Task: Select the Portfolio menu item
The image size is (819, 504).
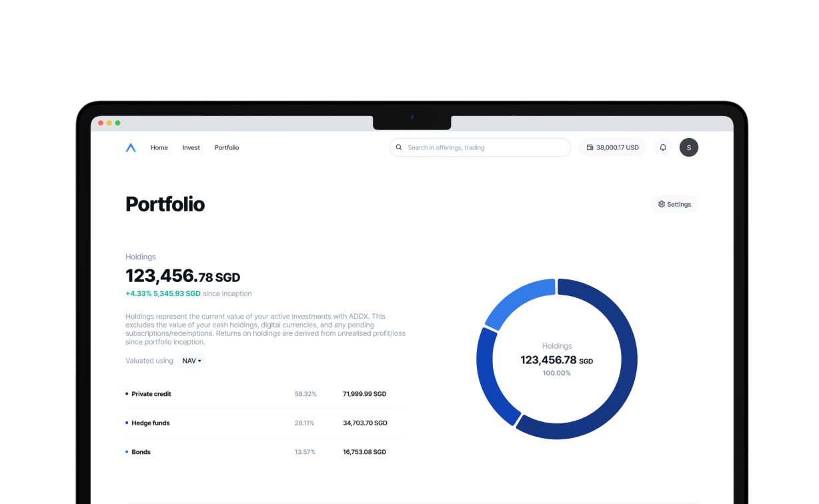Action: point(227,147)
